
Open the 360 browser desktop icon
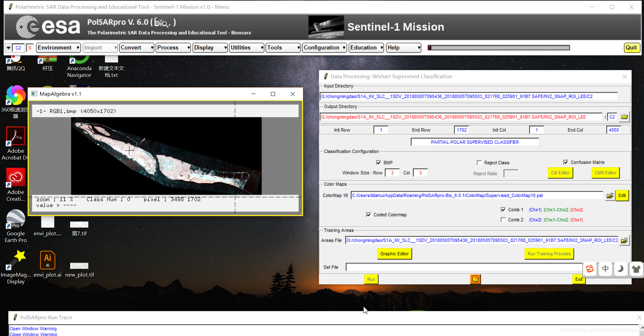pos(15,102)
